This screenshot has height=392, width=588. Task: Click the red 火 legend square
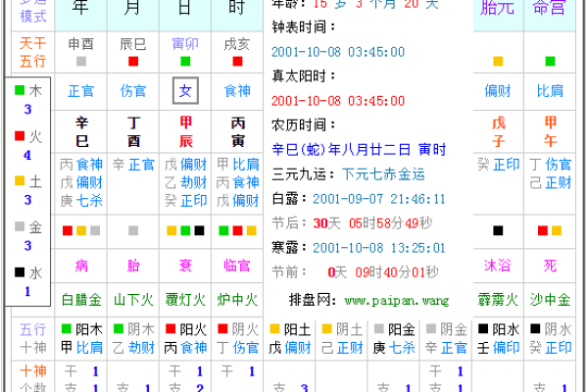20,136
